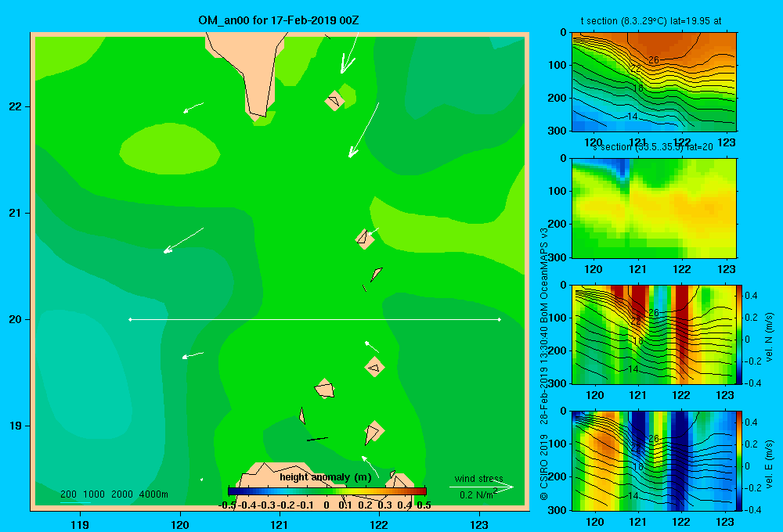The image size is (783, 532).
Task: Click the 2000 depth contour legend entry
Action: click(122, 494)
